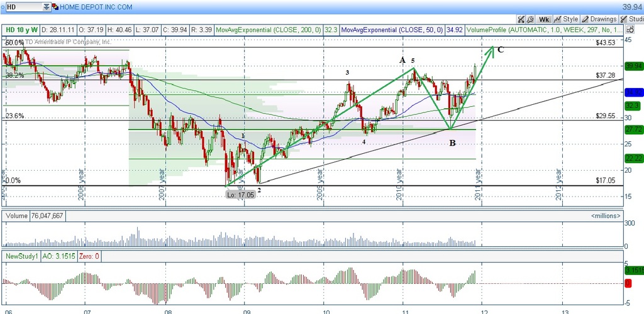Screen dimensions: 644x314
Task: Click the HOME DEPOT INC COM title
Action: [96, 7]
